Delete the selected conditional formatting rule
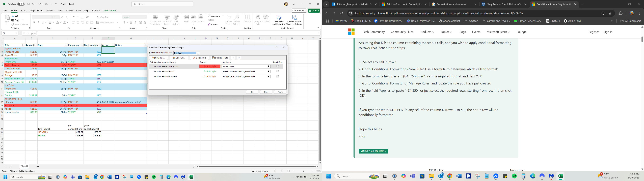 tap(199, 58)
